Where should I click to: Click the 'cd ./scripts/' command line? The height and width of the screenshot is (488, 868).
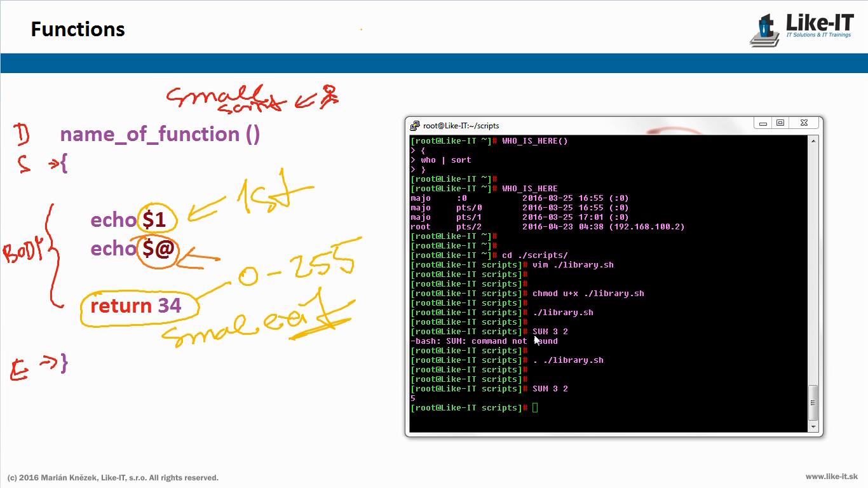coord(489,255)
